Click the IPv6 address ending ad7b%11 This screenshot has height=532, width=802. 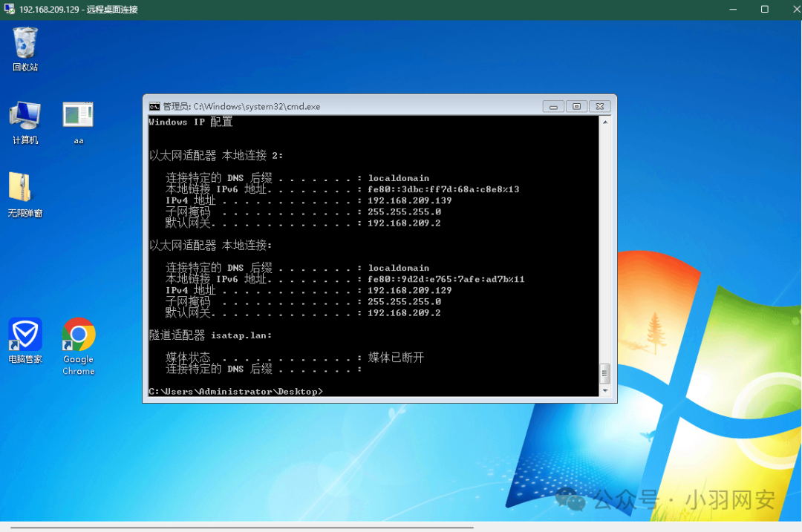tap(446, 279)
